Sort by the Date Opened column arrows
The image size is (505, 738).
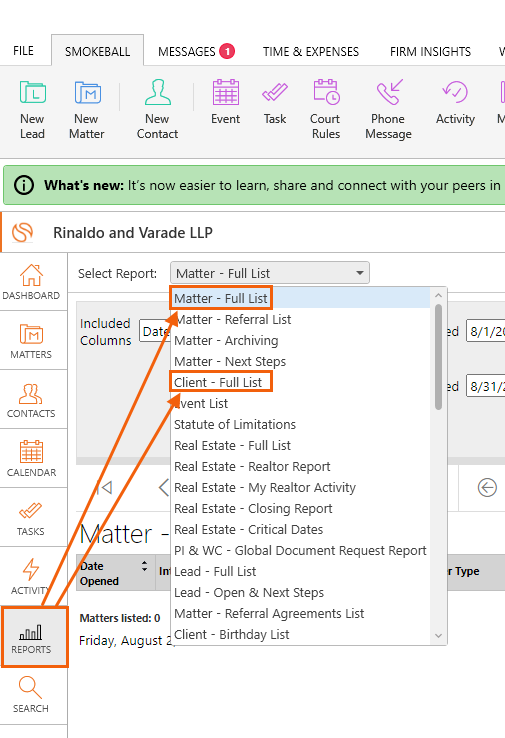point(144,566)
